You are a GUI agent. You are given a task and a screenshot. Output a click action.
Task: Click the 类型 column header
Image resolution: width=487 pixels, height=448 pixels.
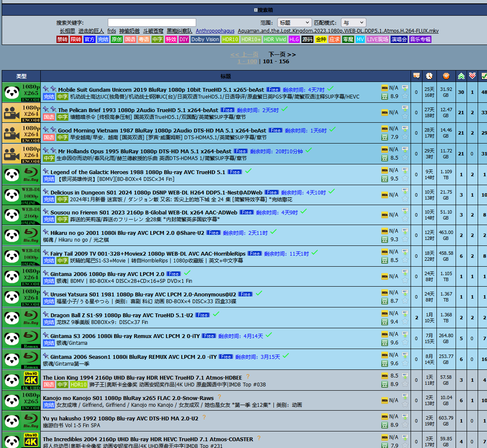[x=21, y=76]
